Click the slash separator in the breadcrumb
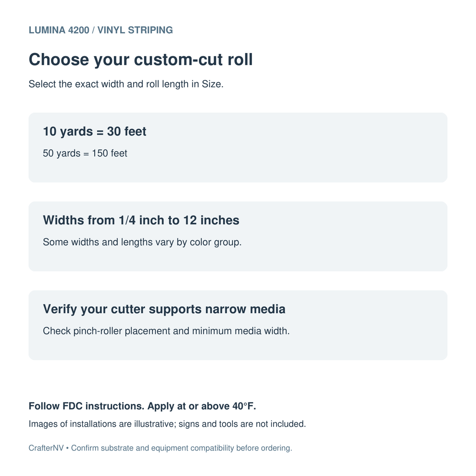Viewport: 476px width, 476px height. click(93, 30)
